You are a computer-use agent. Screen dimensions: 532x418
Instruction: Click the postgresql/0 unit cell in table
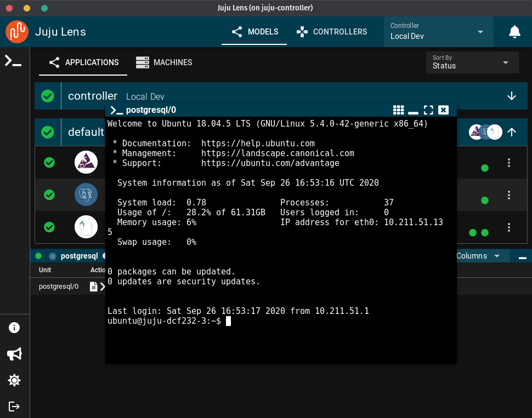[59, 287]
